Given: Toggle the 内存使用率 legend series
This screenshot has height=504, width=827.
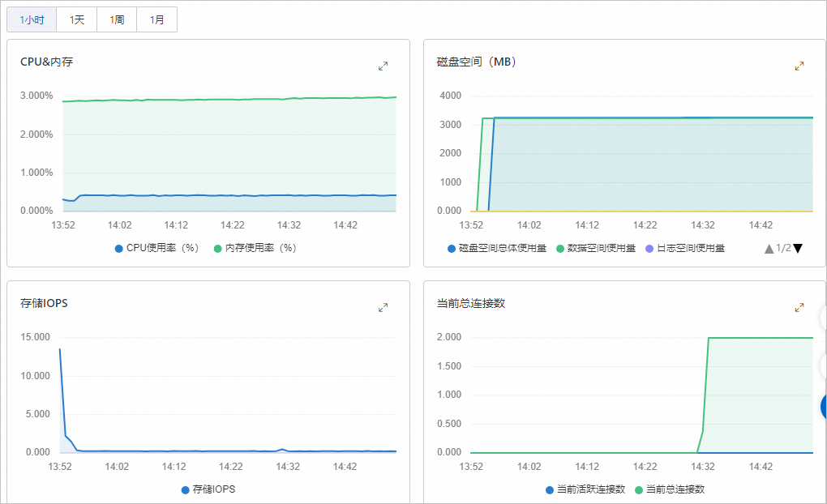Looking at the screenshot, I should tap(255, 248).
